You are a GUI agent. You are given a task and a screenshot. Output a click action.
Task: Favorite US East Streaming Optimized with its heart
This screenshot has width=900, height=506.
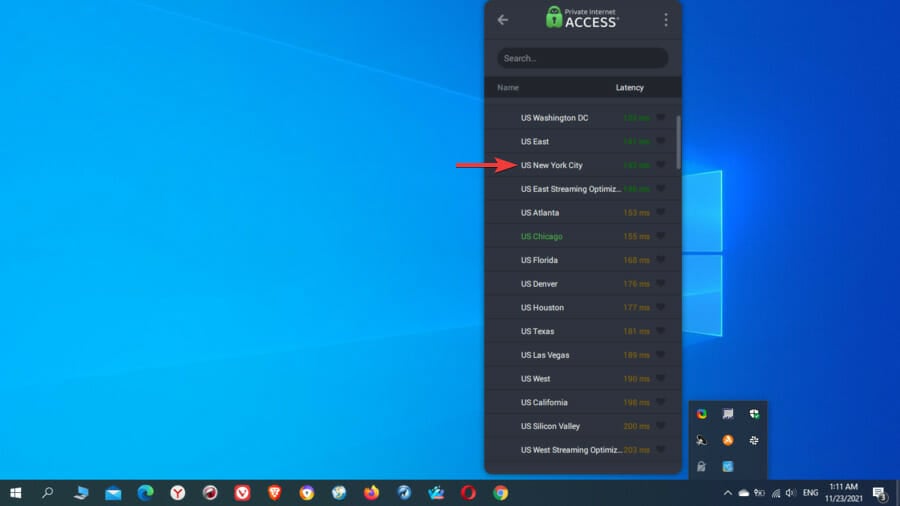point(661,188)
